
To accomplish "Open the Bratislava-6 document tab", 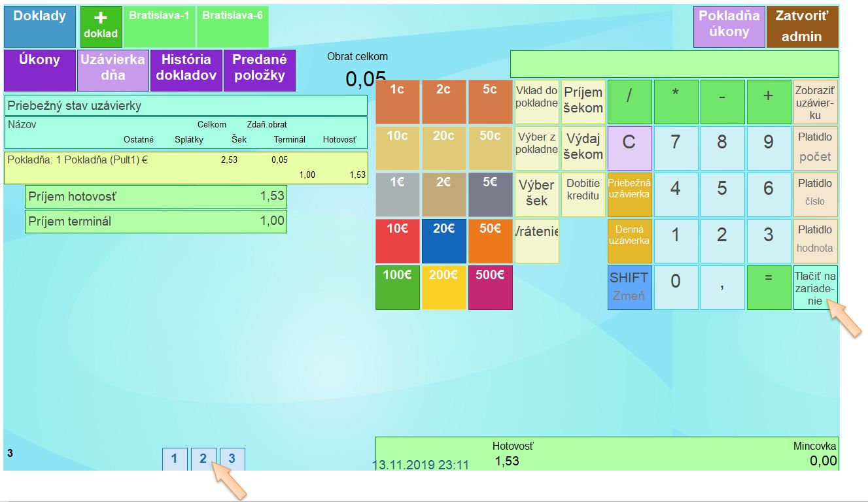I will click(x=232, y=27).
